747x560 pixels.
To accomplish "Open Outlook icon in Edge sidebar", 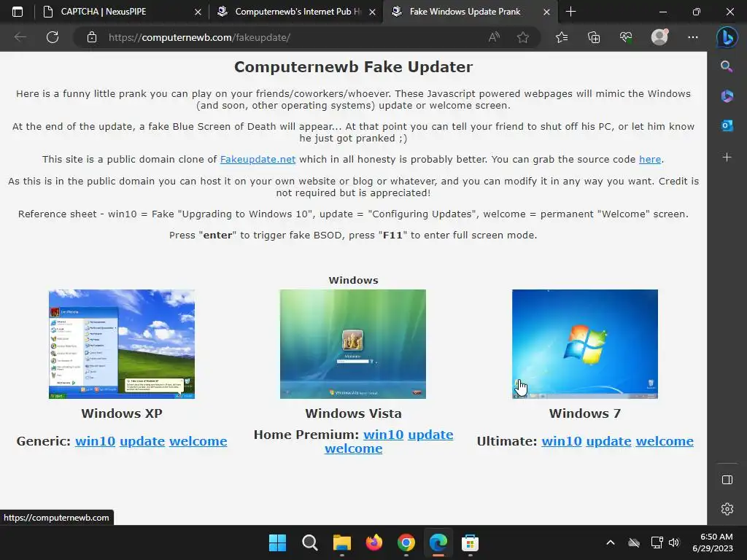I will click(727, 125).
